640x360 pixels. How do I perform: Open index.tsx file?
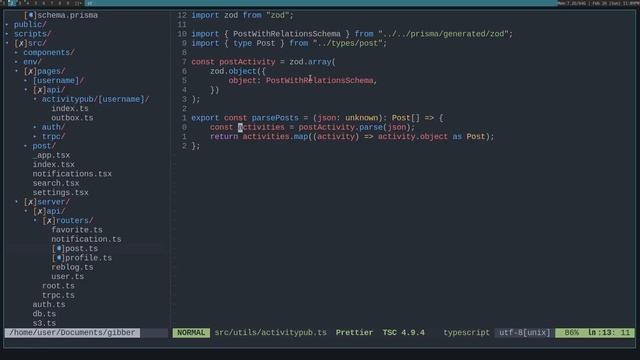click(53, 164)
